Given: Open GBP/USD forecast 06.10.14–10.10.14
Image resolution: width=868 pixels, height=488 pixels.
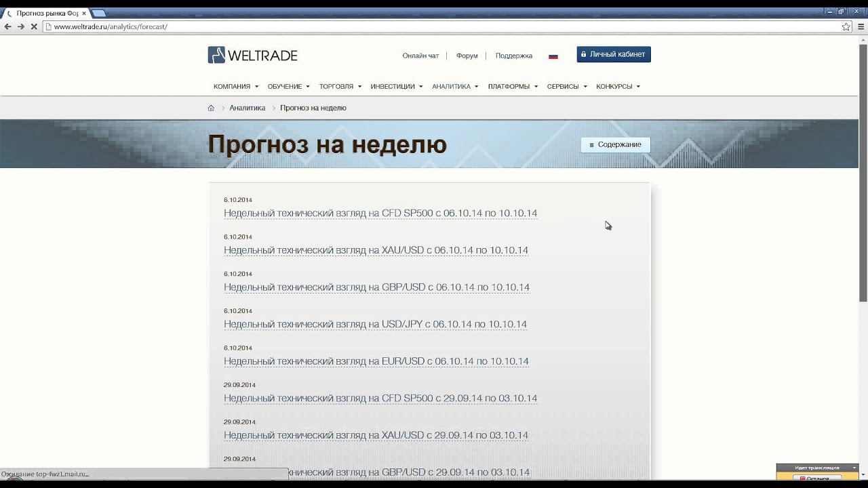Looking at the screenshot, I should point(376,287).
